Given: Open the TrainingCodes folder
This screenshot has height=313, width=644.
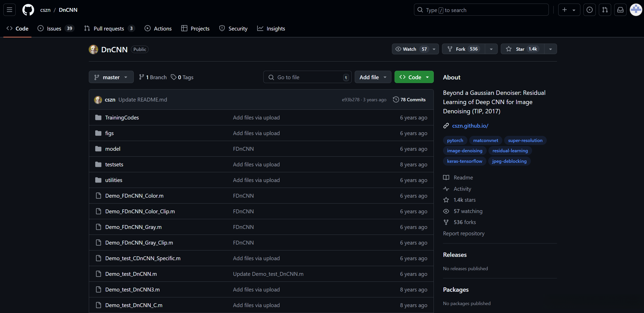Looking at the screenshot, I should pyautogui.click(x=122, y=117).
